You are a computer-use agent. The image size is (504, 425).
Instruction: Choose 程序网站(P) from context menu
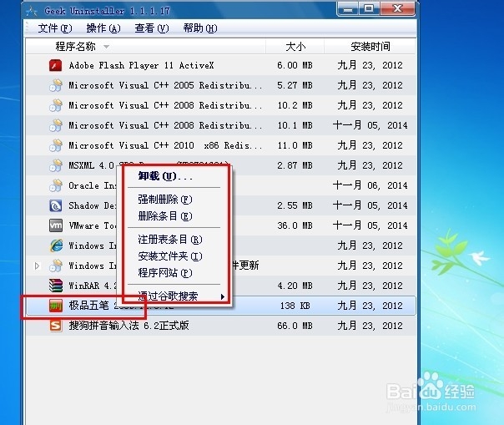click(174, 273)
